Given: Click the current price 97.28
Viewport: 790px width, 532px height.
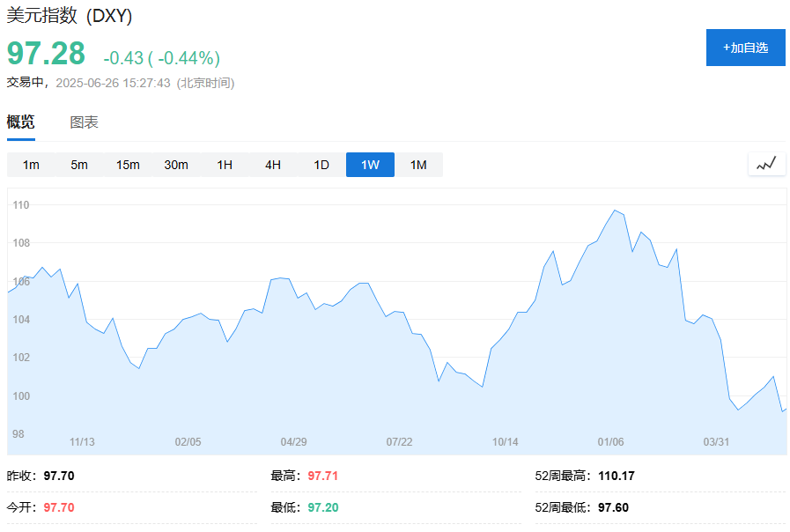Looking at the screenshot, I should pos(47,54).
